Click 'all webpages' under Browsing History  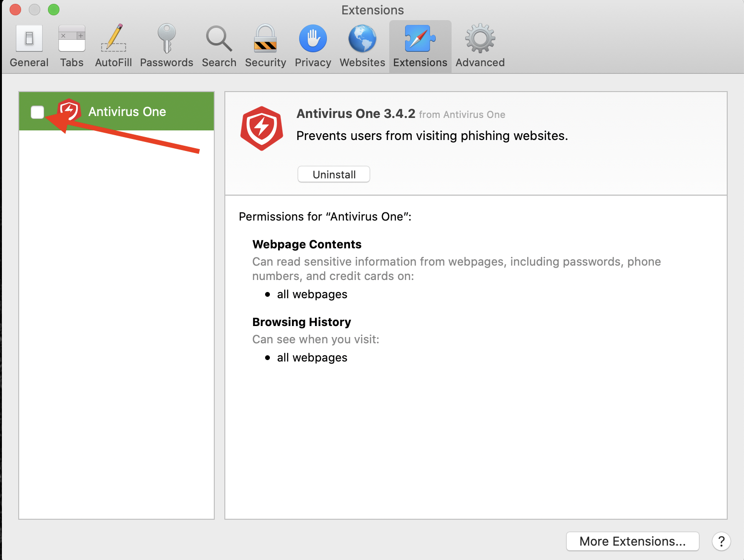click(312, 358)
